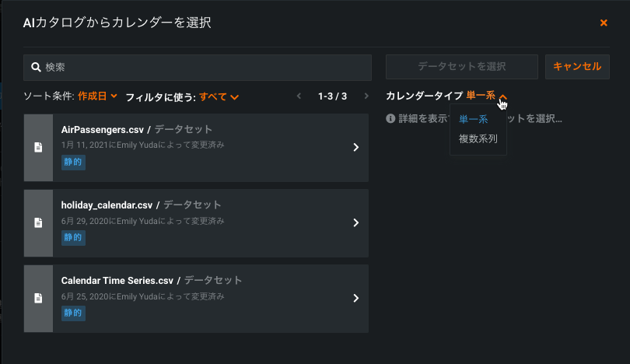Click the 静的 tag on holiday_calendar.csv
This screenshot has width=630, height=364.
point(73,237)
